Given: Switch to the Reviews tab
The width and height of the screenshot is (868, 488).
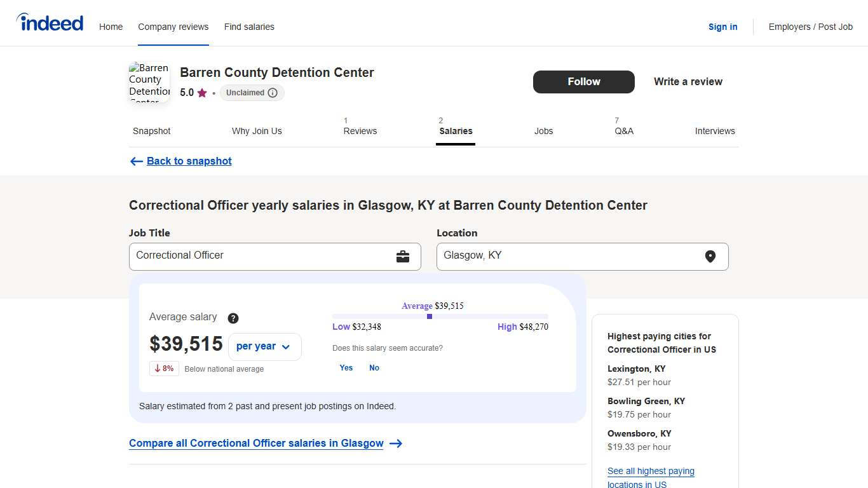Looking at the screenshot, I should click(x=360, y=131).
